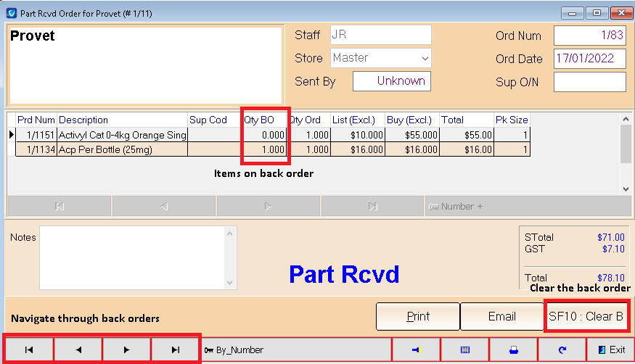
Task: Click the Qty BO column header
Action: (264, 120)
